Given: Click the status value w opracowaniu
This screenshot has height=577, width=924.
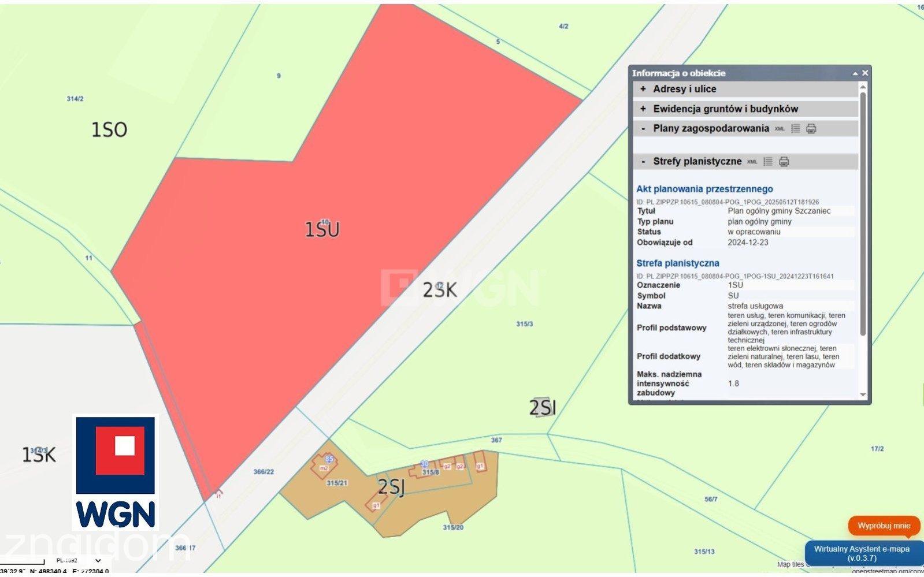Looking at the screenshot, I should pos(754,232).
